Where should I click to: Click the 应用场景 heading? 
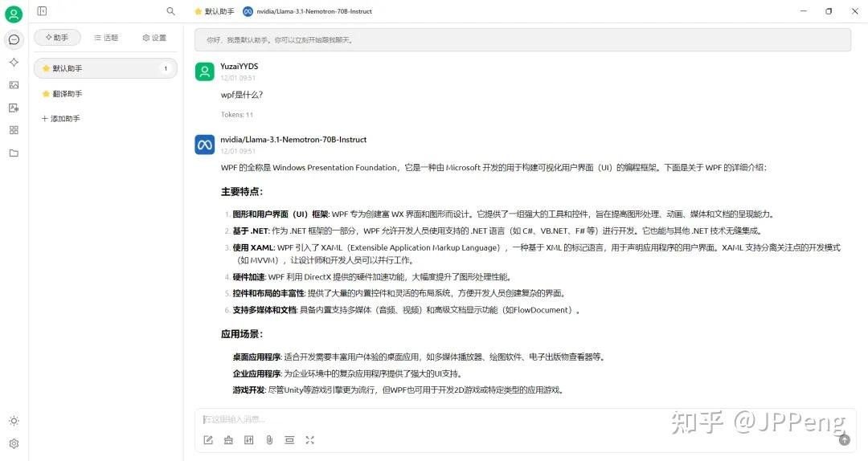242,334
